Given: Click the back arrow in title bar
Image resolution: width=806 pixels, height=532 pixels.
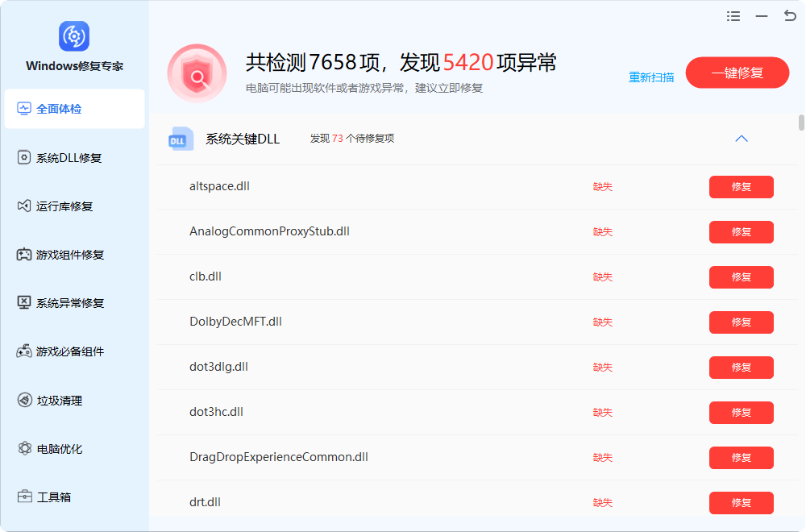Looking at the screenshot, I should pyautogui.click(x=789, y=16).
